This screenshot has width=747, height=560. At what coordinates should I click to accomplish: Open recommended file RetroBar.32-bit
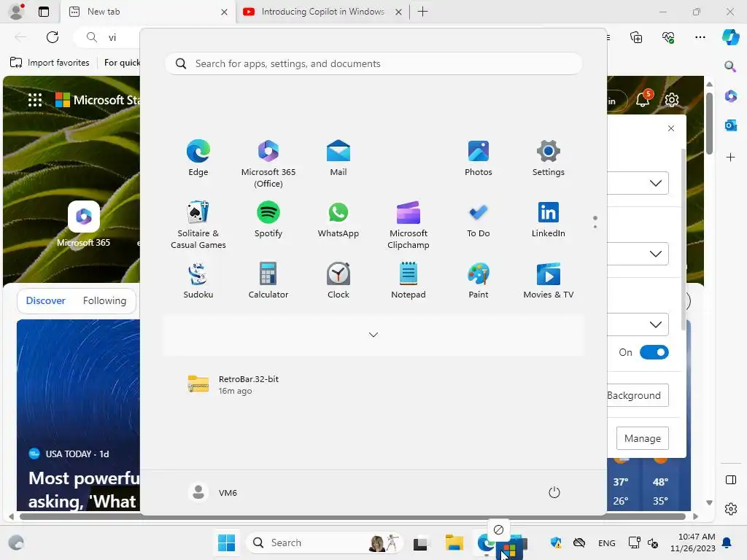click(233, 384)
